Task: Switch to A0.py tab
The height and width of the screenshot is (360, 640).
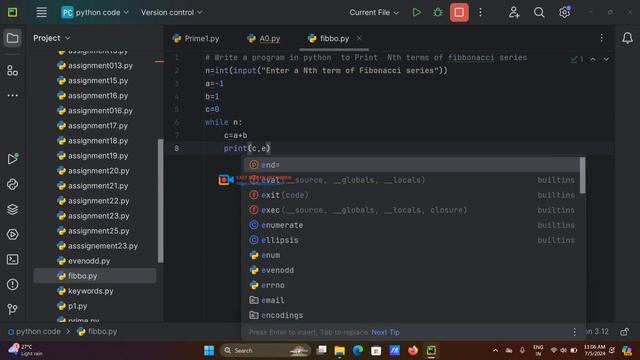Action: [x=264, y=38]
